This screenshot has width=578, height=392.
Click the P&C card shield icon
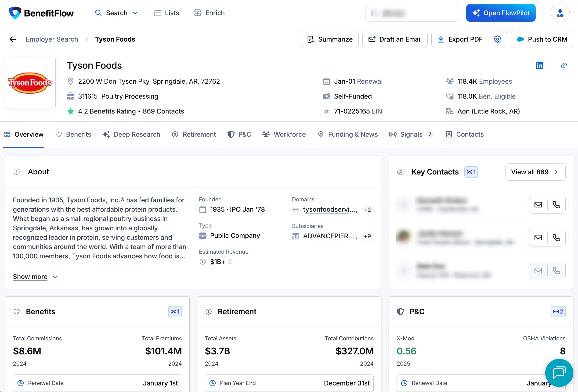click(400, 311)
